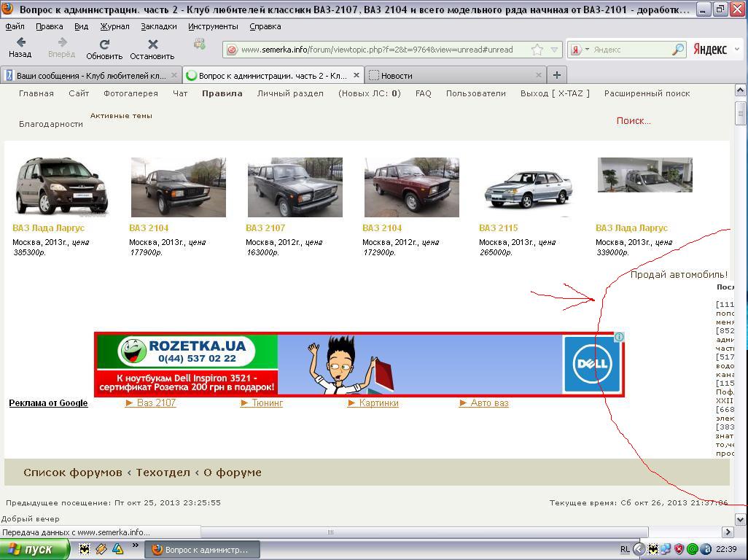The width and height of the screenshot is (748, 560).
Task: Expand the toolbar dropdown arrow right of Яндекс
Action: [737, 49]
